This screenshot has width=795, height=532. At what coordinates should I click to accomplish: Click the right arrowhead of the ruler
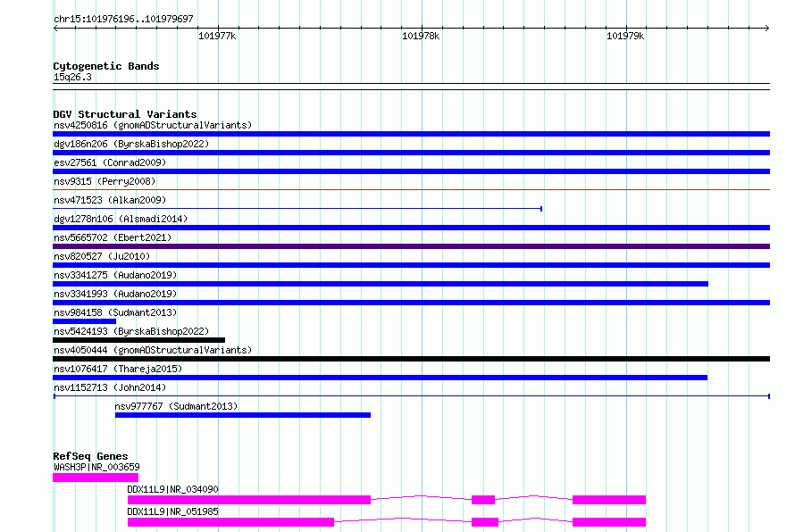pyautogui.click(x=766, y=29)
